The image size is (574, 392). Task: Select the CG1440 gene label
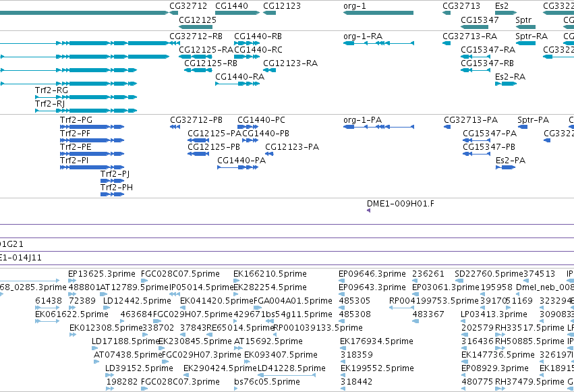pyautogui.click(x=231, y=6)
